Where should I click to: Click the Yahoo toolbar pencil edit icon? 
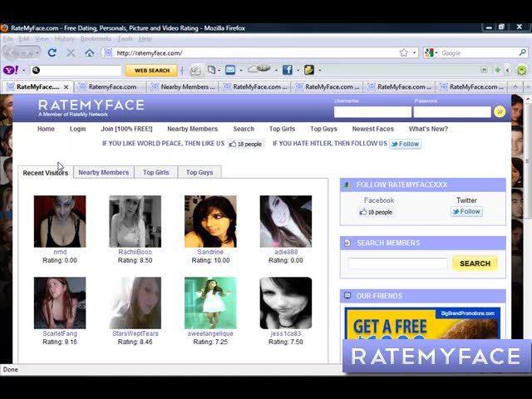click(x=195, y=70)
